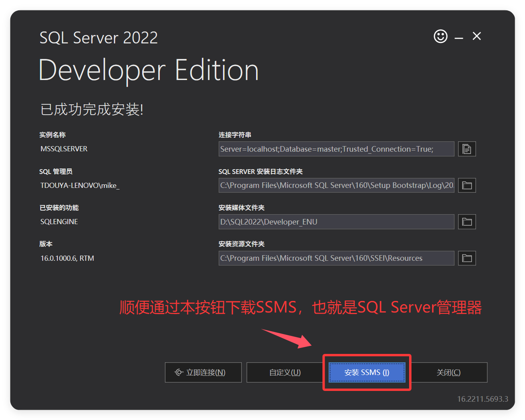Screen dimensions: 525x420
Task: Click the 已安装的功能 label
Action: pos(59,208)
